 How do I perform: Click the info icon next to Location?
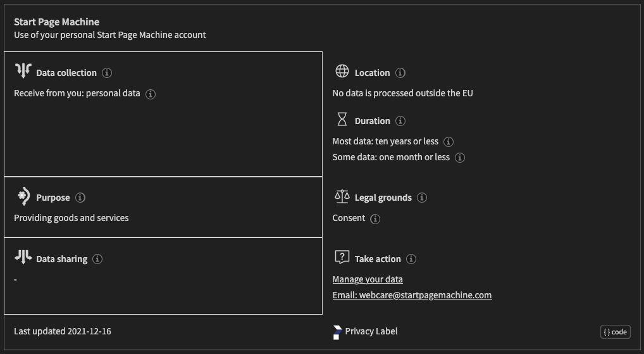click(x=400, y=73)
